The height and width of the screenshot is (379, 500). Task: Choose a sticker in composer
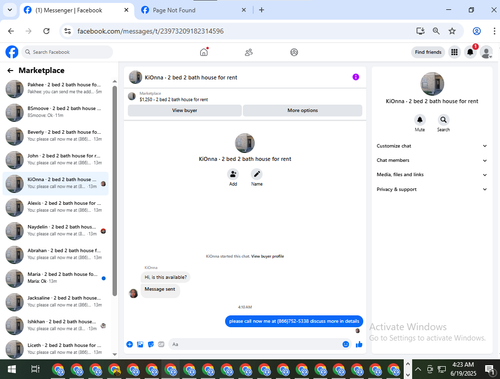point(151,344)
